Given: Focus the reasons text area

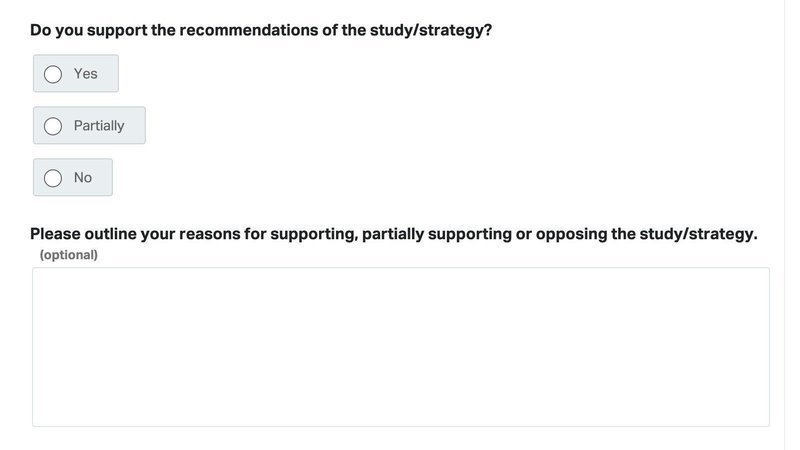Looking at the screenshot, I should (400, 346).
